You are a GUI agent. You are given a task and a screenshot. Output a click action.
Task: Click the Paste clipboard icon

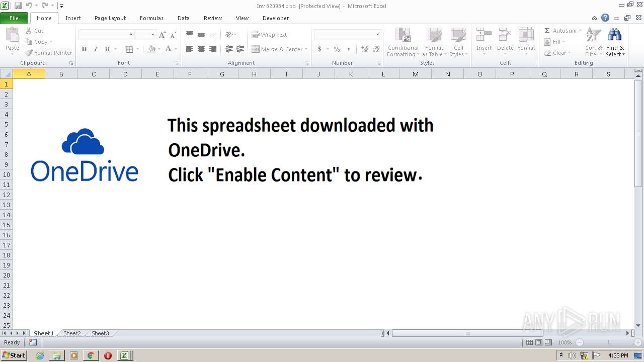pyautogui.click(x=12, y=35)
